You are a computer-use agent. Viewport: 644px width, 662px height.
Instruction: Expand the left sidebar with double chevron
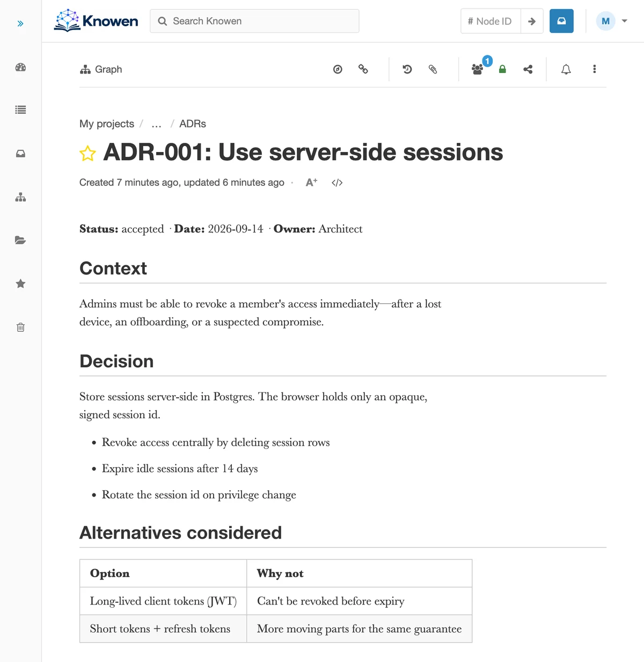(x=20, y=24)
